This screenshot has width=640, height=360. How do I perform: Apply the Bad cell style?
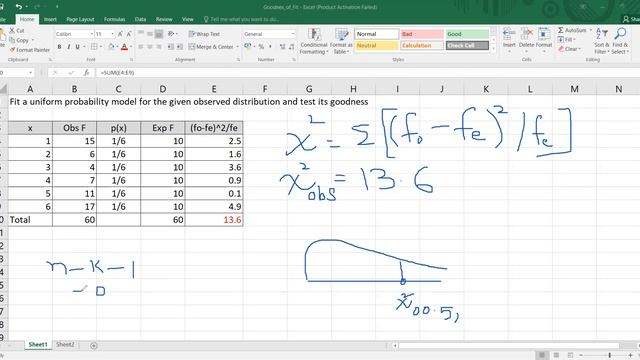(422, 34)
